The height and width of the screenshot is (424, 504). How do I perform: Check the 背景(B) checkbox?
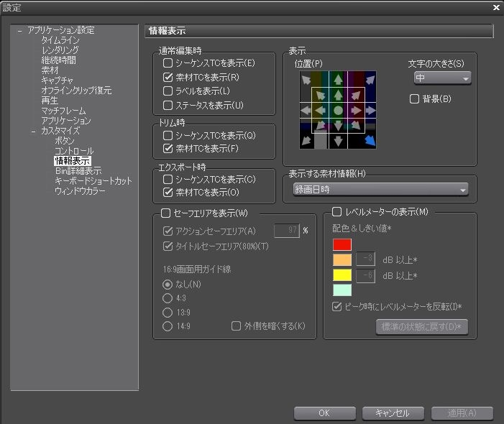[414, 98]
